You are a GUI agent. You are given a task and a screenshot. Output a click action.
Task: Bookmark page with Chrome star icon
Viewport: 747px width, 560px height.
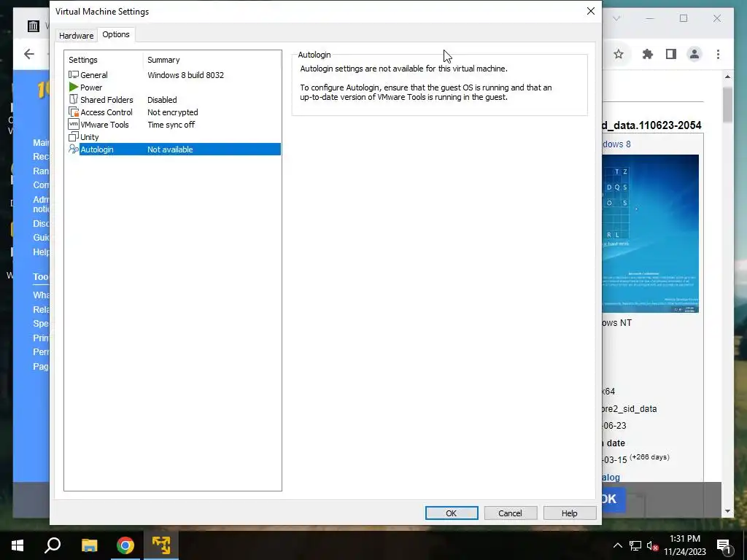tap(619, 54)
